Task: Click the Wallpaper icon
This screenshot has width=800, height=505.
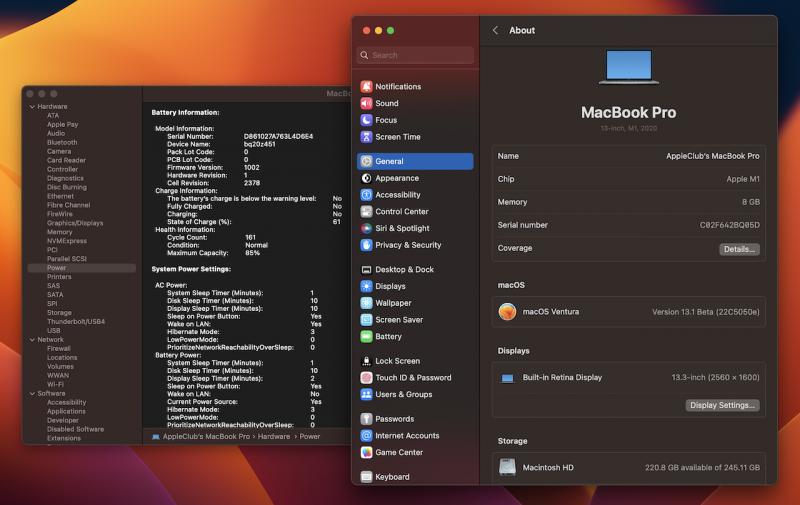Action: tap(366, 303)
